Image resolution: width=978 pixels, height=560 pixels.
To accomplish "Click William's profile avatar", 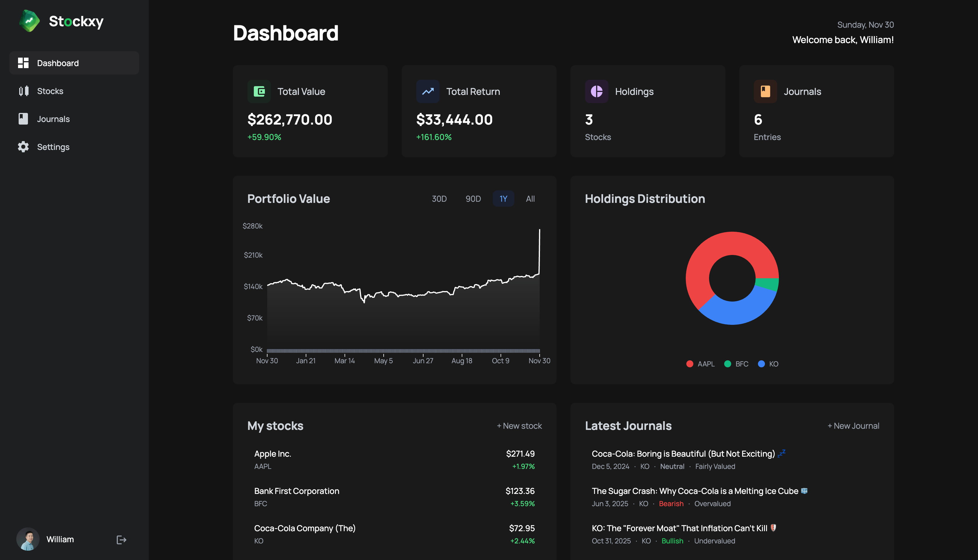I will (27, 539).
